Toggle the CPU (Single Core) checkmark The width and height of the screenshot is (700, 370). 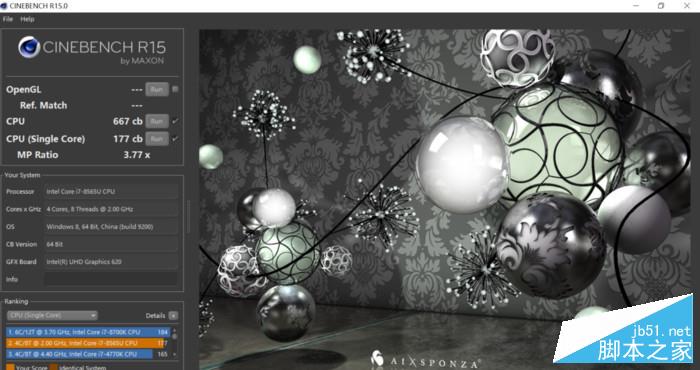pyautogui.click(x=175, y=139)
